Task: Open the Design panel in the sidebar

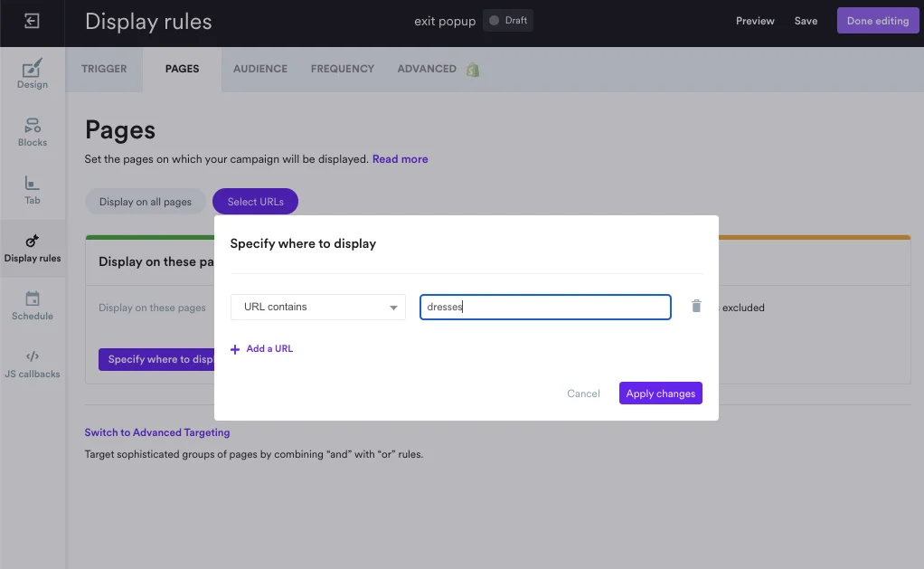Action: click(x=33, y=74)
